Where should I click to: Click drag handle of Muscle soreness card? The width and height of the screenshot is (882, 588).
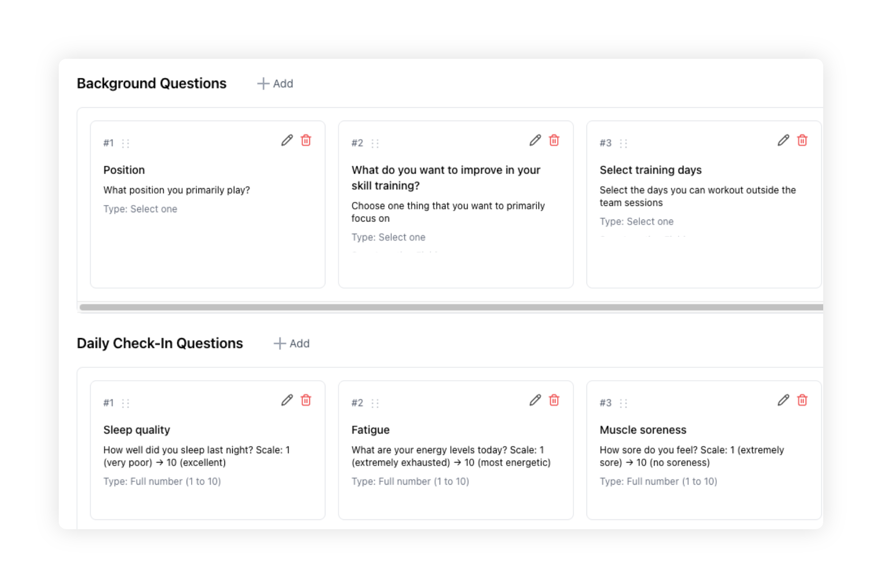[623, 403]
